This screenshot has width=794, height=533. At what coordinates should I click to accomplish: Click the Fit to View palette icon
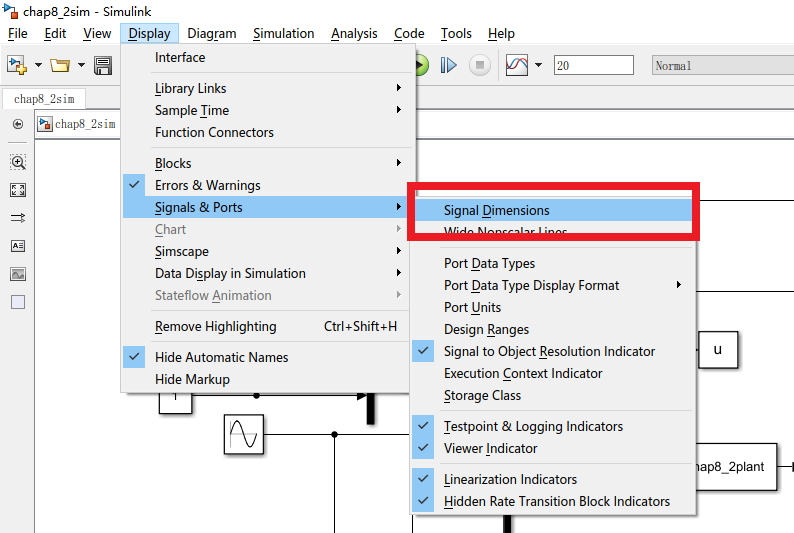coord(18,190)
